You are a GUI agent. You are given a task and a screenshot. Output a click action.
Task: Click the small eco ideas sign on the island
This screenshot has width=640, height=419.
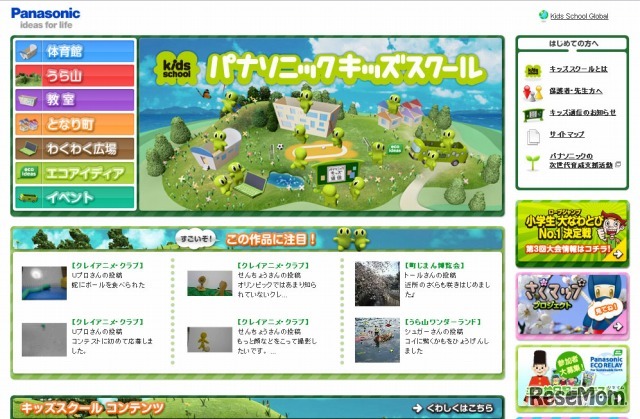tap(395, 149)
